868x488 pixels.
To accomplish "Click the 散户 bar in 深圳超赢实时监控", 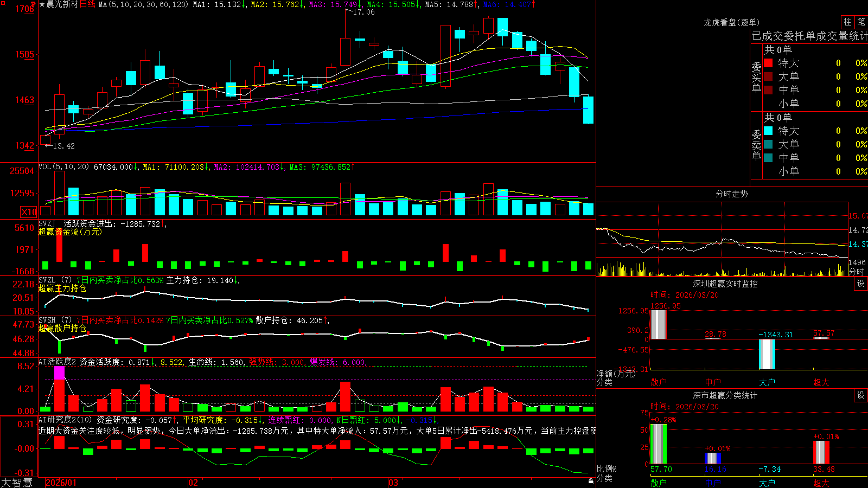I will point(658,325).
